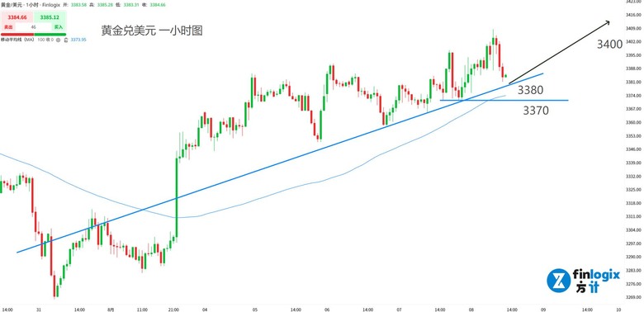This screenshot has height=312, width=644.
Task: Select the black arrow pointing to 3400
Action: [560, 52]
